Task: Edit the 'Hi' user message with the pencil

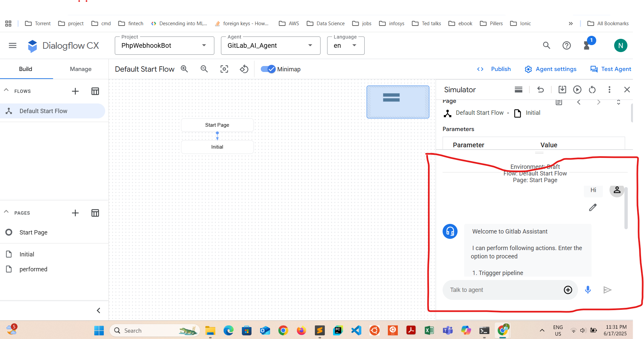Action: pyautogui.click(x=593, y=207)
